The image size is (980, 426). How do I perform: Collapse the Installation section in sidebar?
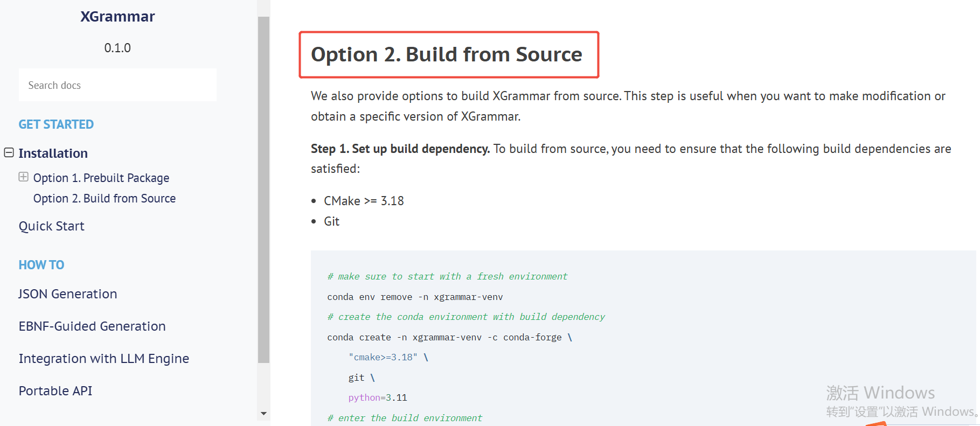(x=9, y=153)
